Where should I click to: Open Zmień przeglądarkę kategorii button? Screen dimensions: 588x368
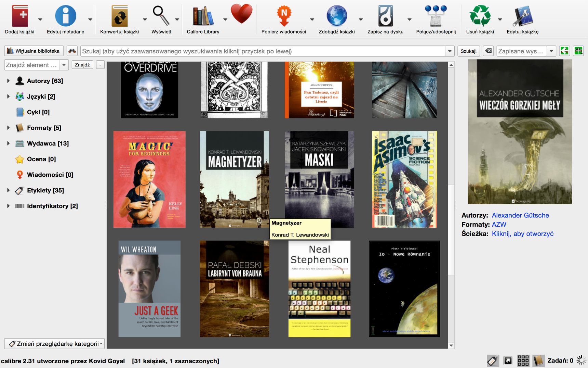click(x=54, y=344)
